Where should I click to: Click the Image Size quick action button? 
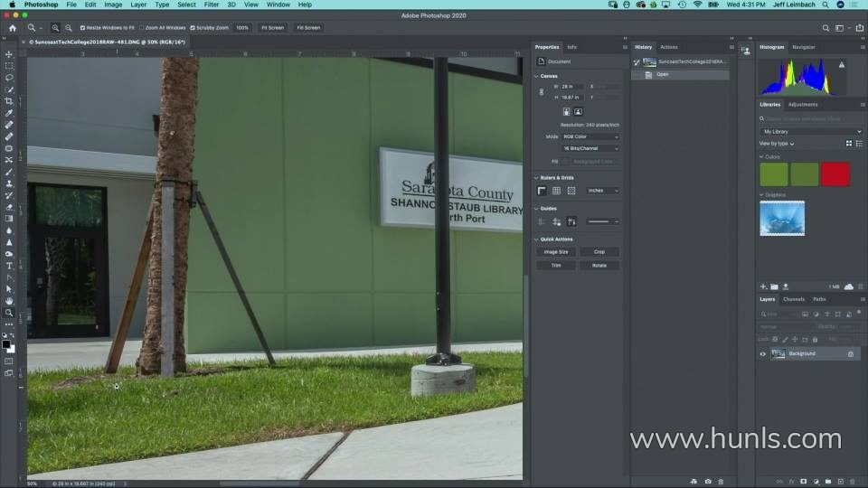point(556,252)
